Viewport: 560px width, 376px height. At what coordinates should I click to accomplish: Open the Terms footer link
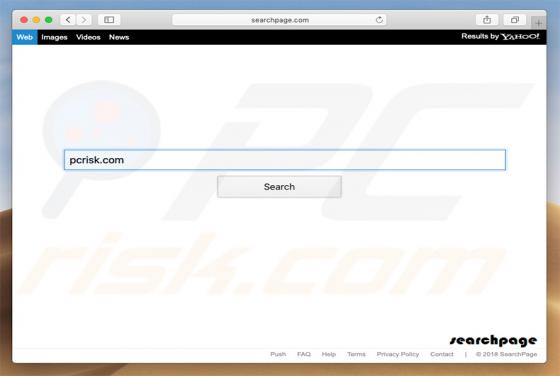click(x=356, y=354)
